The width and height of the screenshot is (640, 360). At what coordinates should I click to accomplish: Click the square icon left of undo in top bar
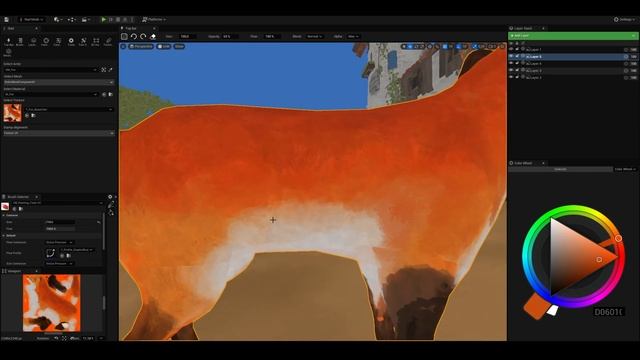tap(124, 36)
